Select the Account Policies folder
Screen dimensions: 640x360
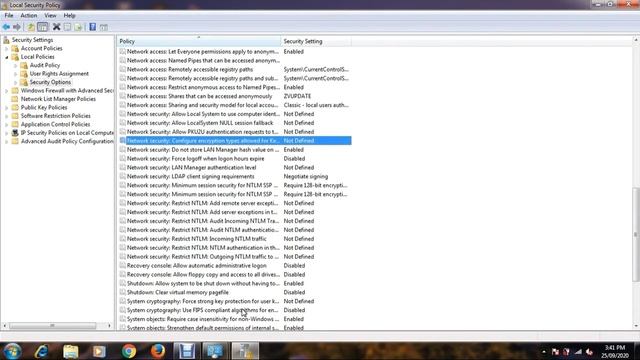click(42, 48)
